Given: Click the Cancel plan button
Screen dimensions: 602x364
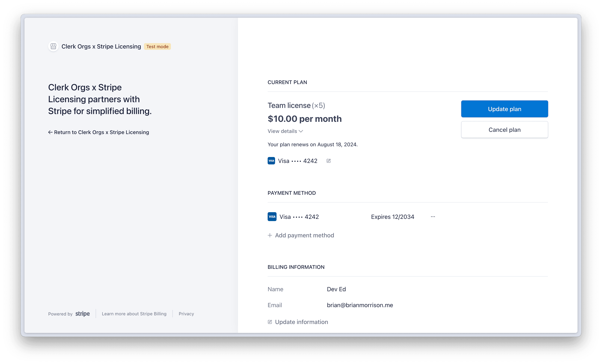Looking at the screenshot, I should click(x=504, y=130).
